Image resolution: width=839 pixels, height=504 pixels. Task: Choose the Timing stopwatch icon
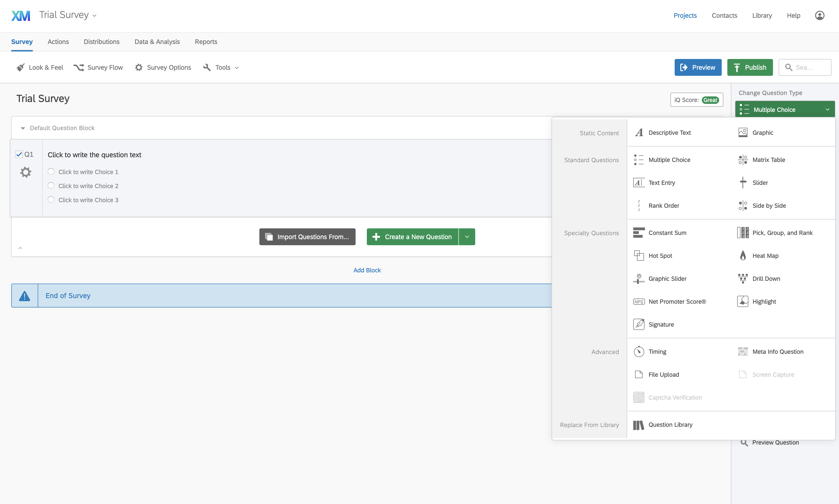[x=639, y=351]
